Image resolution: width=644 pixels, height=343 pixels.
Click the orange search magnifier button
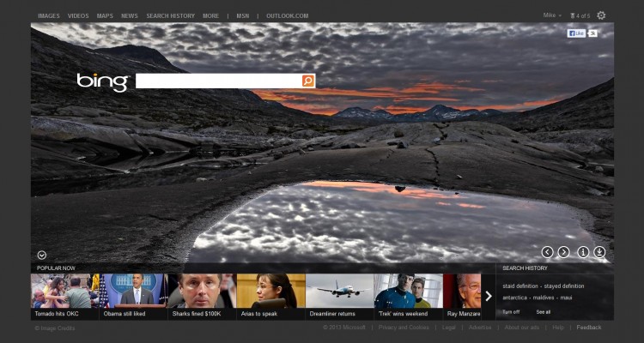(308, 81)
